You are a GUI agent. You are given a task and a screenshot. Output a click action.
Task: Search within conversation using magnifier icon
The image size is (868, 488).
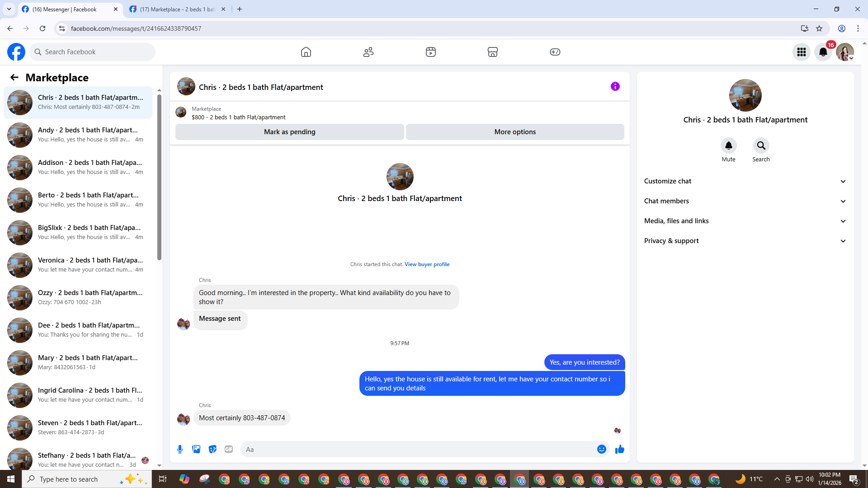click(761, 145)
